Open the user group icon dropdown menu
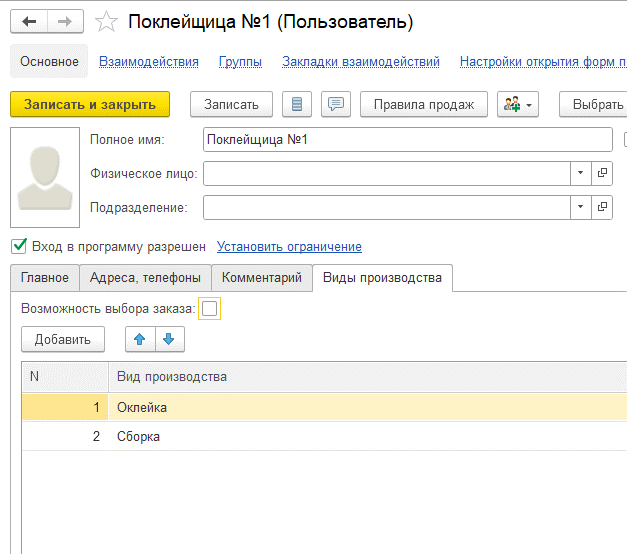627x554 pixels. [517, 104]
